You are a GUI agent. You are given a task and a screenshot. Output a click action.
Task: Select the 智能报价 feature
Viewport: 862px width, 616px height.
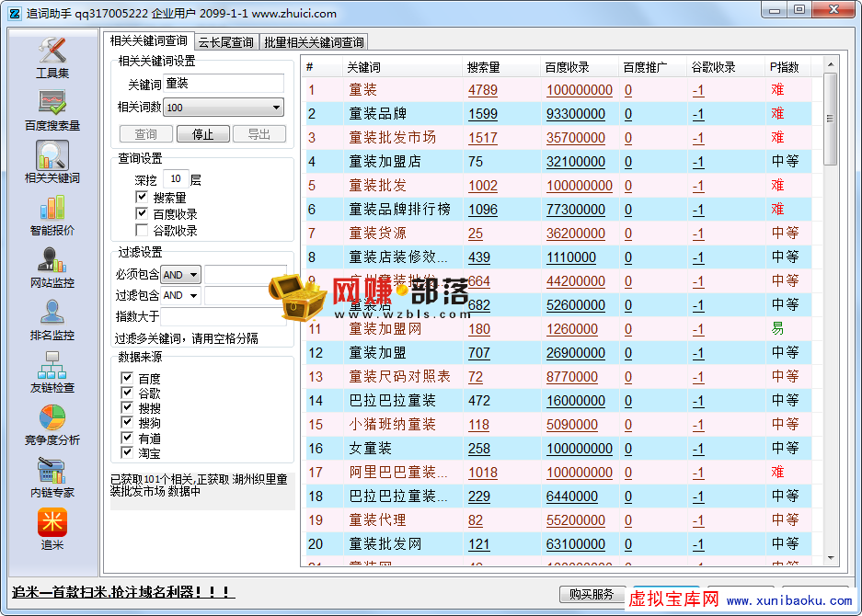point(52,216)
